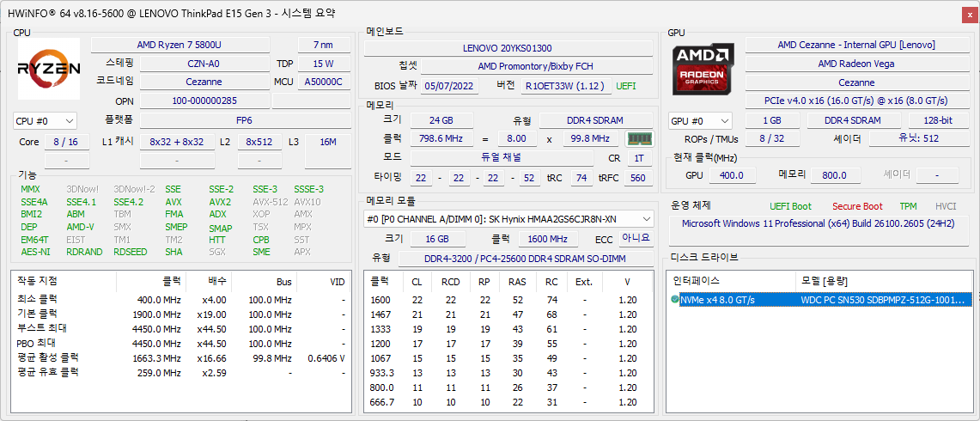
Task: Click the green memory module icon
Action: [x=639, y=138]
